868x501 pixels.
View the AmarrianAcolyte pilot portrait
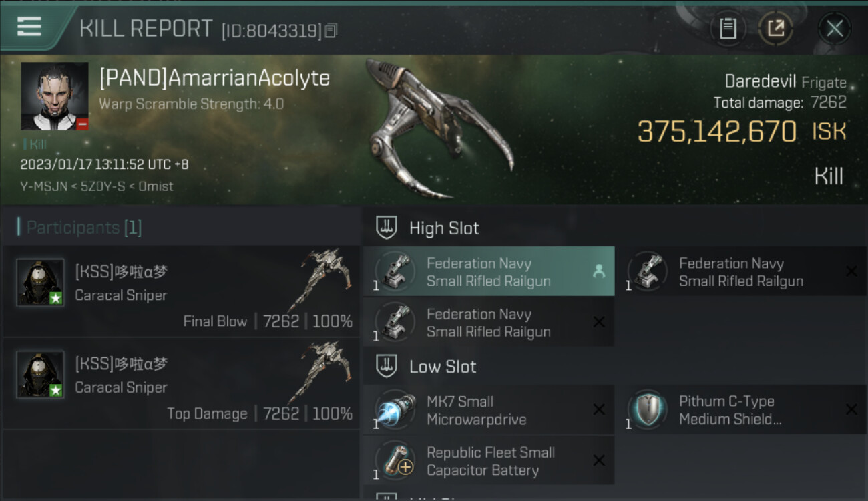point(55,96)
